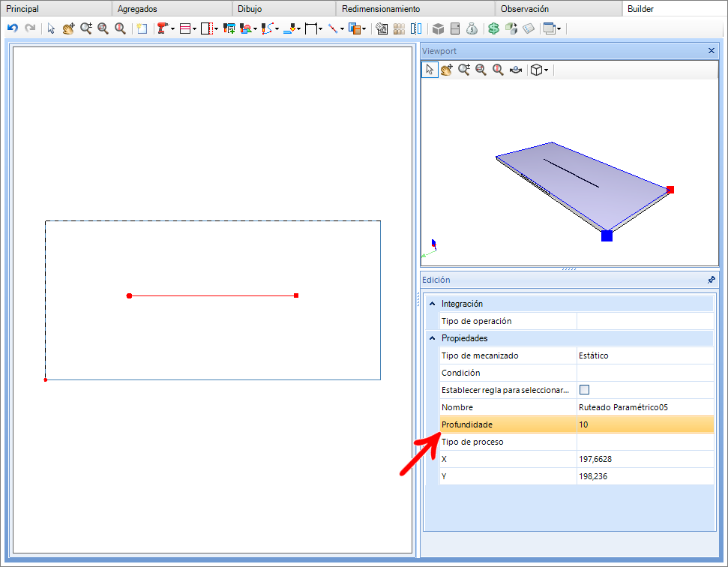728x567 pixels.
Task: Click the red horizontal lines panel icon
Action: point(184,28)
